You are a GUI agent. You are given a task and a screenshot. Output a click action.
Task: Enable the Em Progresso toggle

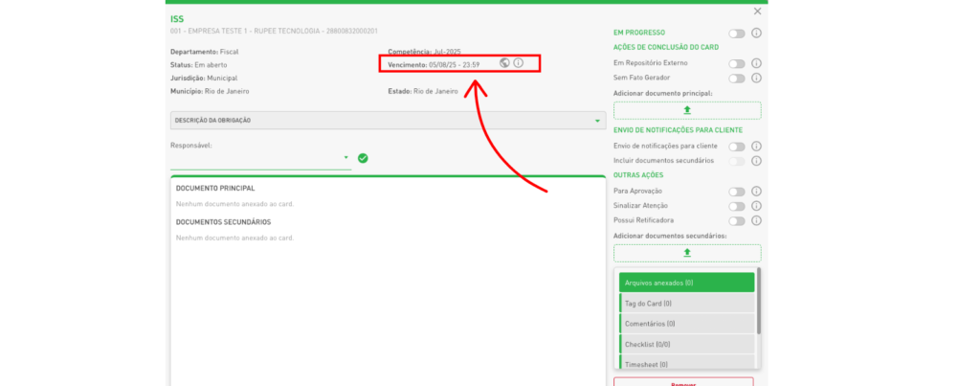tap(736, 34)
